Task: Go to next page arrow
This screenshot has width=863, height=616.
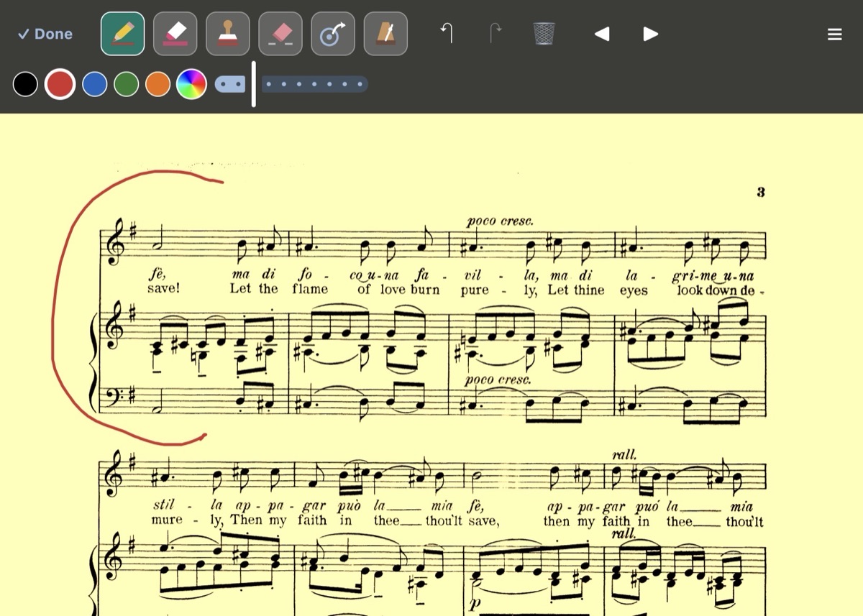Action: click(x=650, y=34)
